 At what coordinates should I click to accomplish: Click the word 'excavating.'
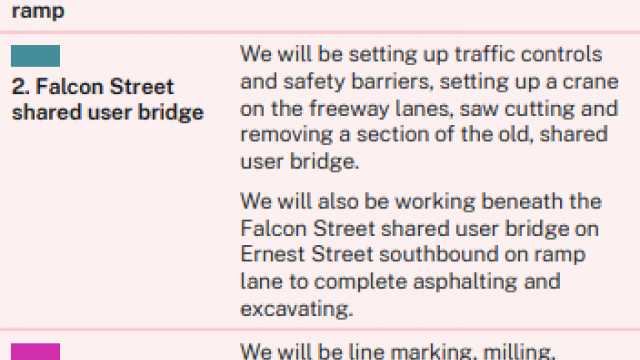[x=296, y=309]
